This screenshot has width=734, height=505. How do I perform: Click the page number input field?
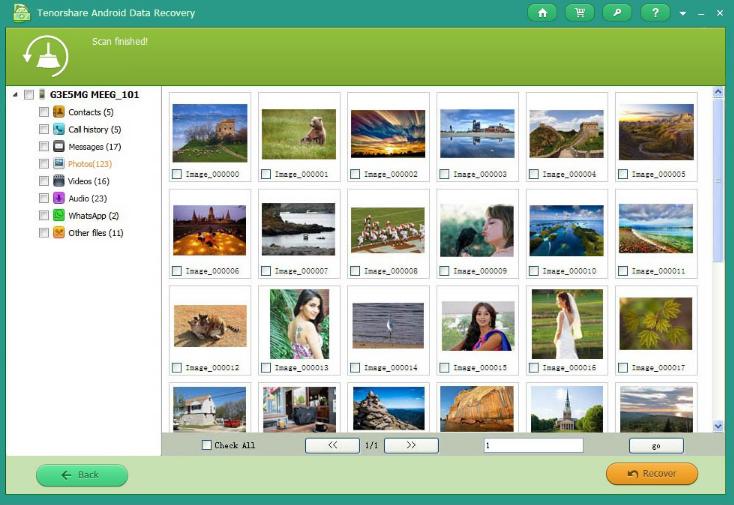click(x=532, y=445)
